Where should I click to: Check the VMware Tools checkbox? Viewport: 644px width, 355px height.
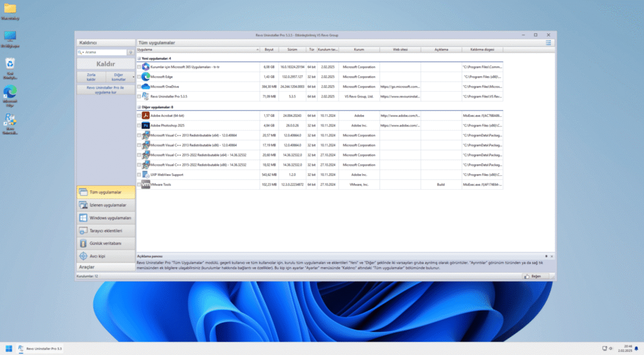139,185
